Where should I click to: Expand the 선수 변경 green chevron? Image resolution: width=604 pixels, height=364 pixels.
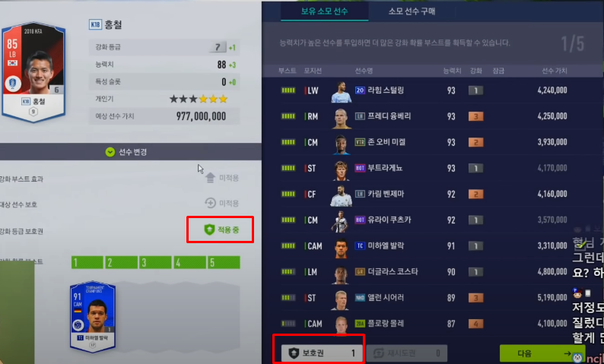point(110,152)
